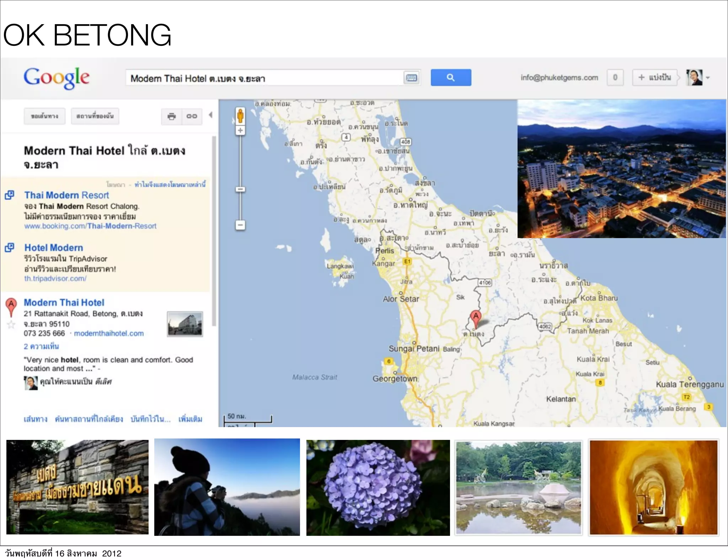Open the Modern Thai Hotel result title
728x560 pixels.
pyautogui.click(x=64, y=302)
